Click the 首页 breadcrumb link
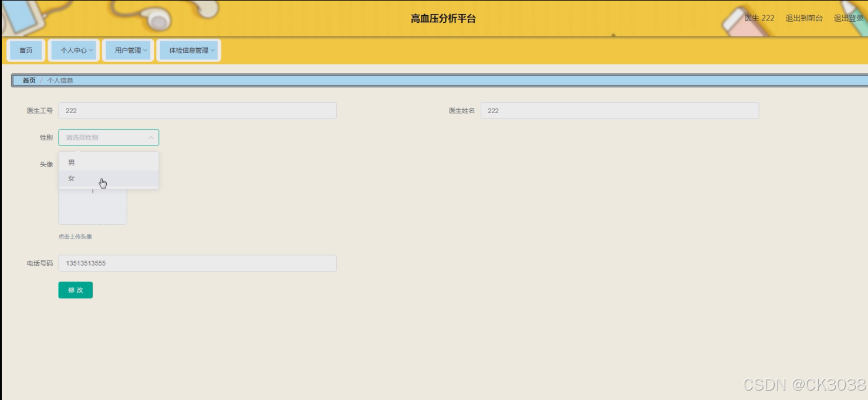Viewport: 868px width, 400px height. point(28,79)
